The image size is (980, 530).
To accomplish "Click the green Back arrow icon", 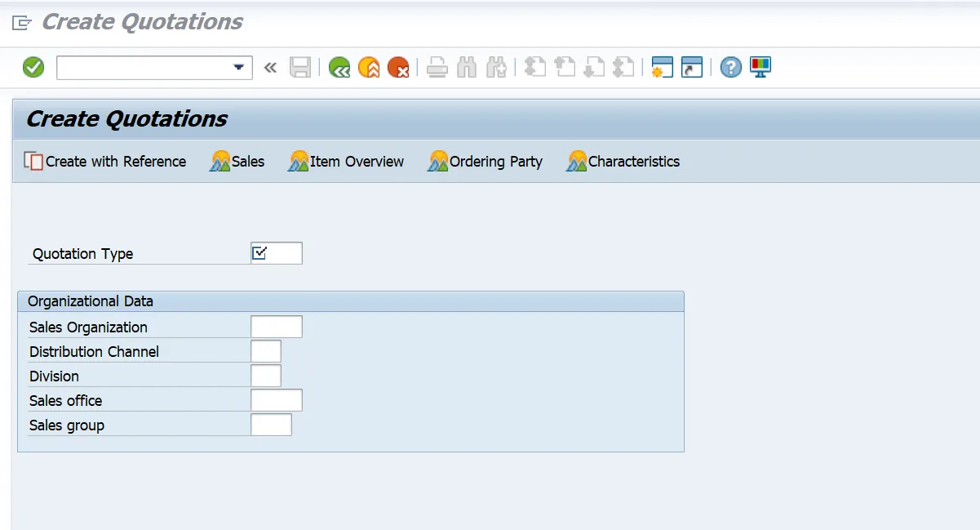I will click(339, 68).
